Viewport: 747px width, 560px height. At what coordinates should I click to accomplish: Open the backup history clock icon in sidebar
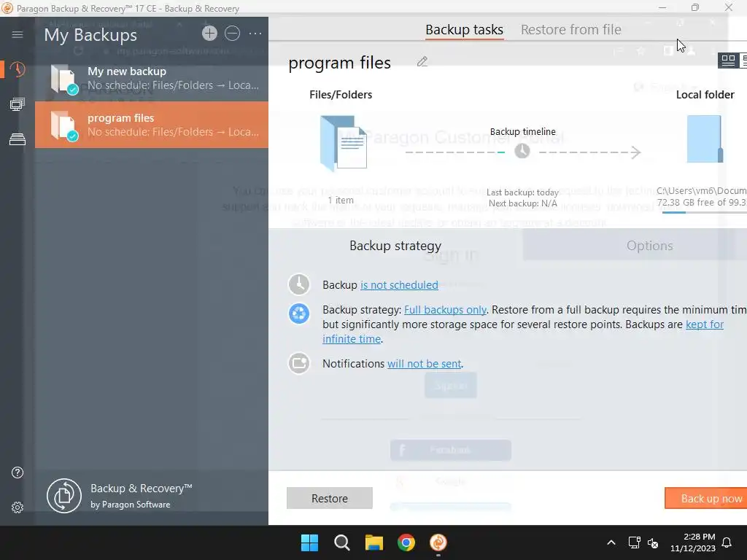tap(18, 69)
